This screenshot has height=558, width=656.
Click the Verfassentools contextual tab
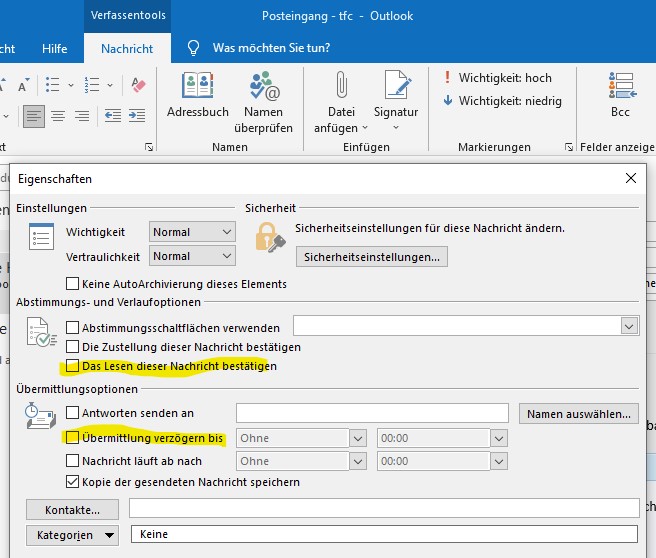(x=128, y=15)
